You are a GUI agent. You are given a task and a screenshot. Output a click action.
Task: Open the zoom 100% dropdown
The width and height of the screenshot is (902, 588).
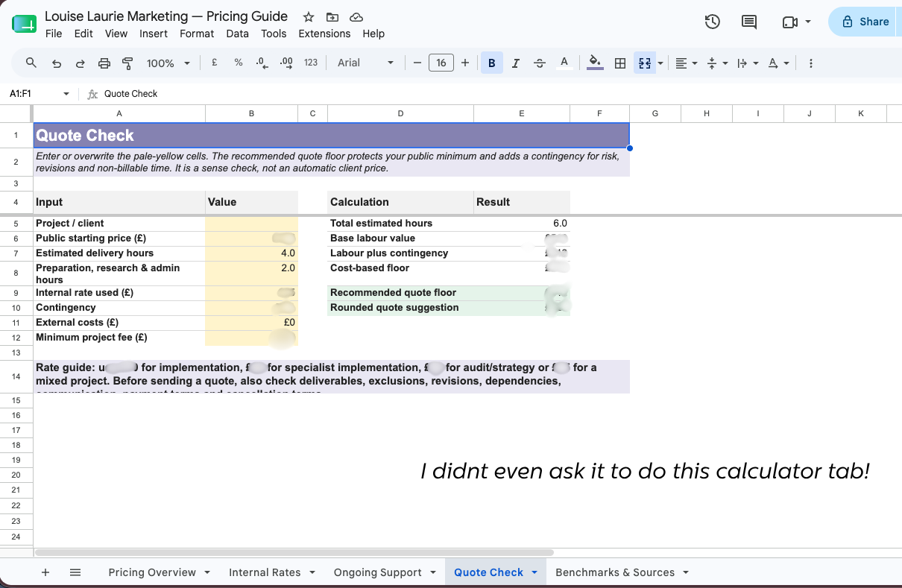(168, 63)
